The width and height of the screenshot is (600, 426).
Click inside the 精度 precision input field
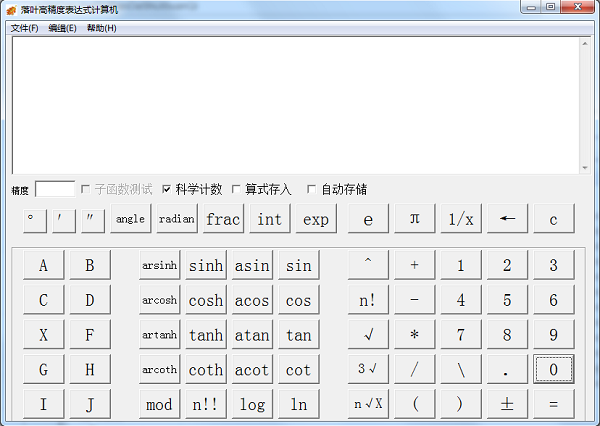(x=55, y=189)
